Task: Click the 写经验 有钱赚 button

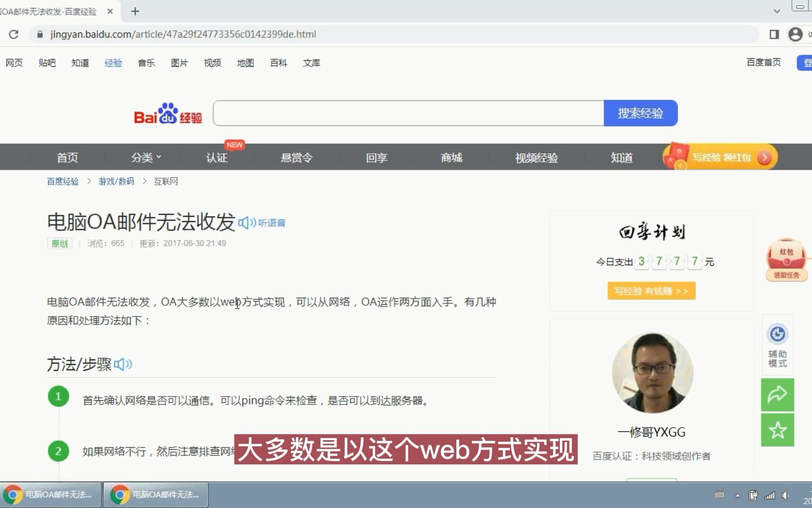Action: click(x=651, y=291)
